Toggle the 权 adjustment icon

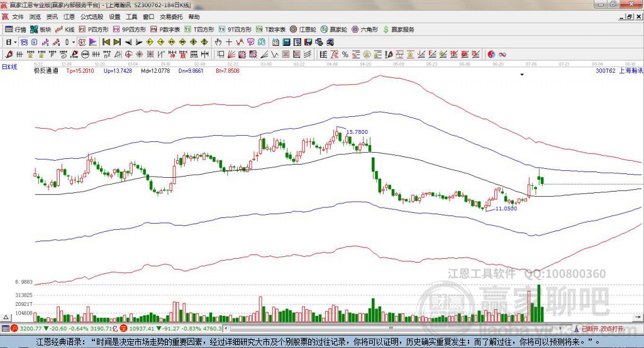coord(82,42)
